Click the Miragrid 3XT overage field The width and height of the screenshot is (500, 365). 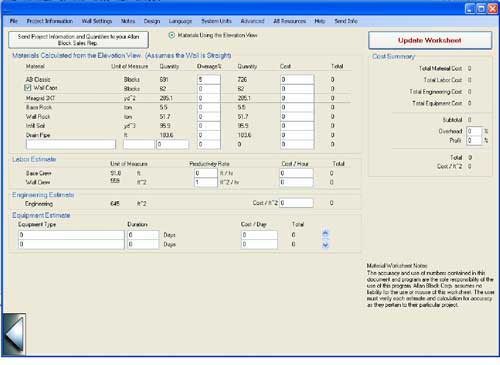click(x=209, y=98)
